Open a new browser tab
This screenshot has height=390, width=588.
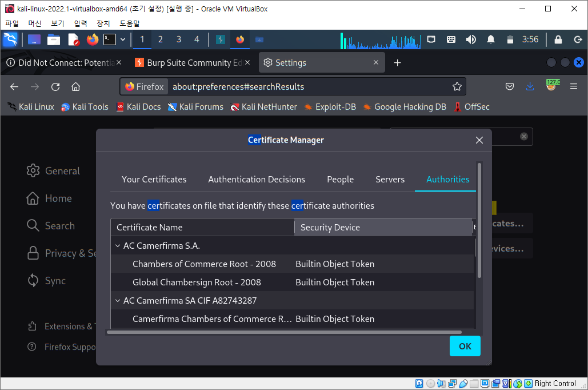[398, 63]
